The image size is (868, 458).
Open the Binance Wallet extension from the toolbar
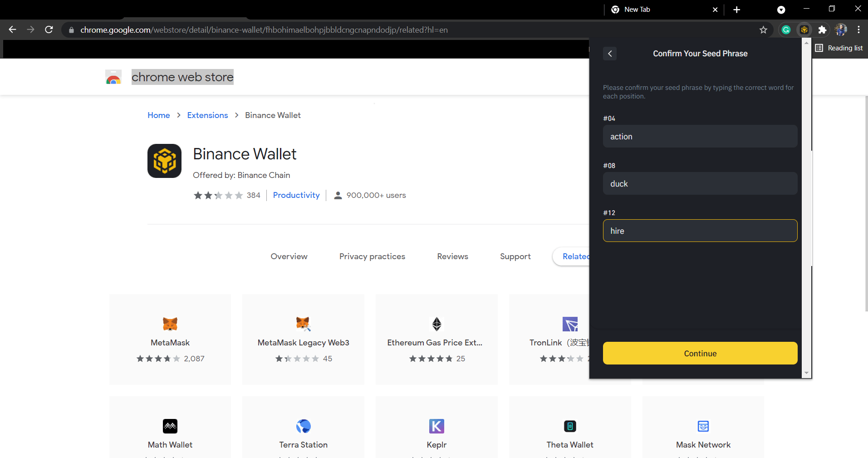point(804,30)
